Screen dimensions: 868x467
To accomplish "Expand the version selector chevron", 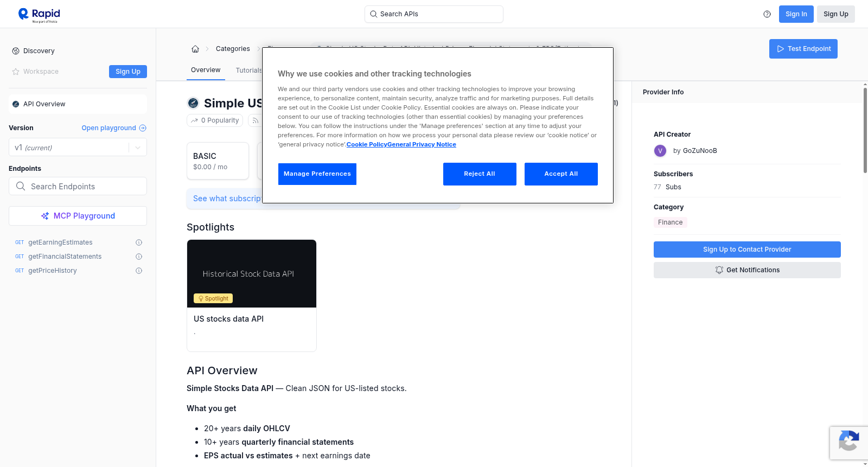I will [x=138, y=148].
